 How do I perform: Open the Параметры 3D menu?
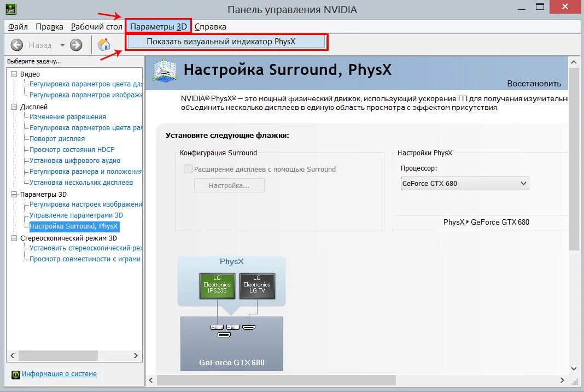pos(158,27)
